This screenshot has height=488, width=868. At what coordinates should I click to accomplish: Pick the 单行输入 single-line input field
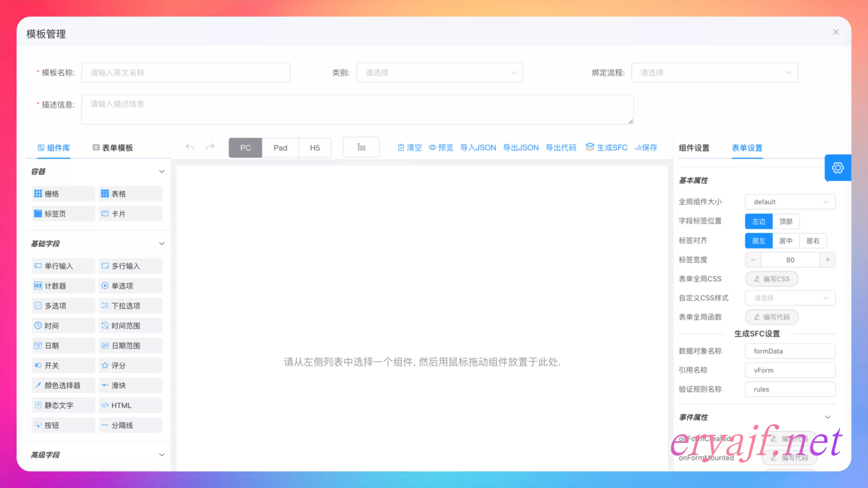[63, 266]
